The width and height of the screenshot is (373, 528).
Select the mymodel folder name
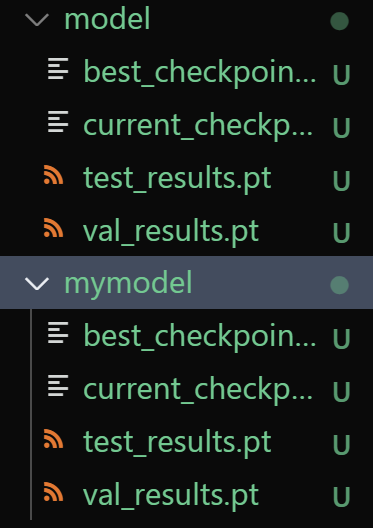(x=128, y=284)
